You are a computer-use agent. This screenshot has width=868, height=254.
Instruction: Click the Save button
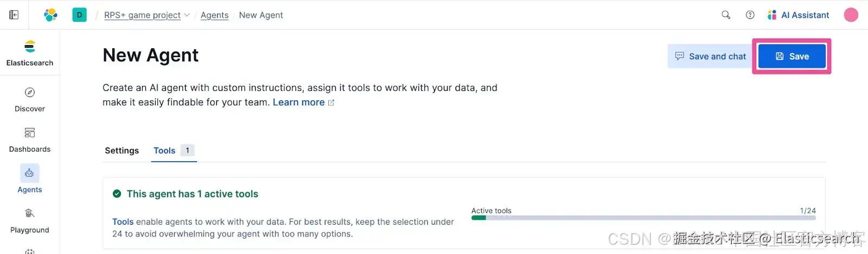[x=792, y=56]
